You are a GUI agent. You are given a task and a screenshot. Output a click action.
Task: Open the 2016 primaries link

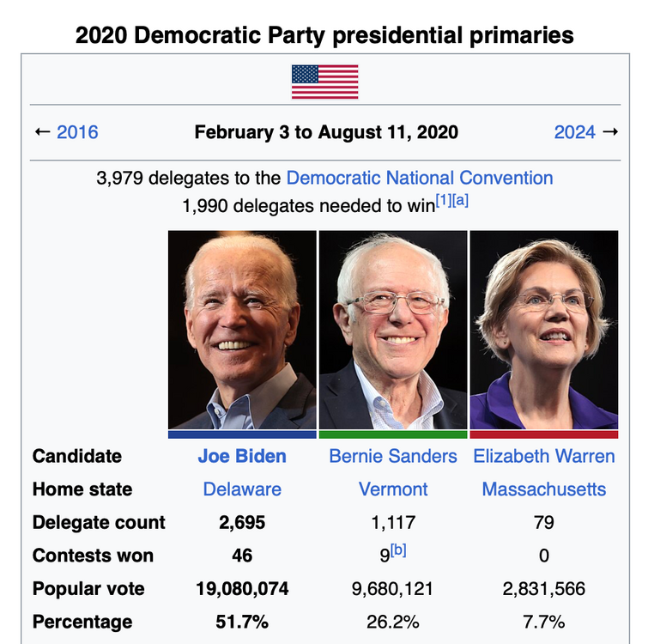coord(77,132)
